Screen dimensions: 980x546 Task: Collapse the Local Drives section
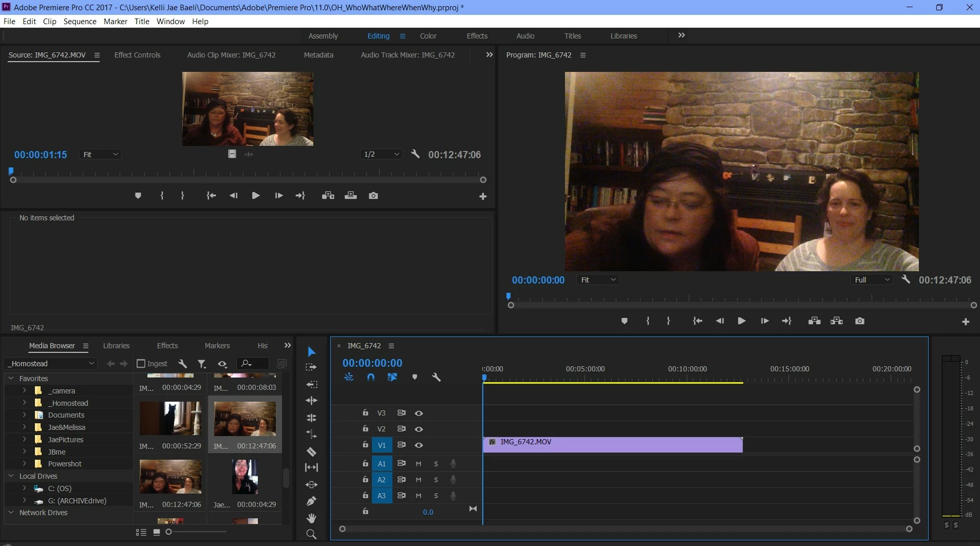tap(11, 476)
